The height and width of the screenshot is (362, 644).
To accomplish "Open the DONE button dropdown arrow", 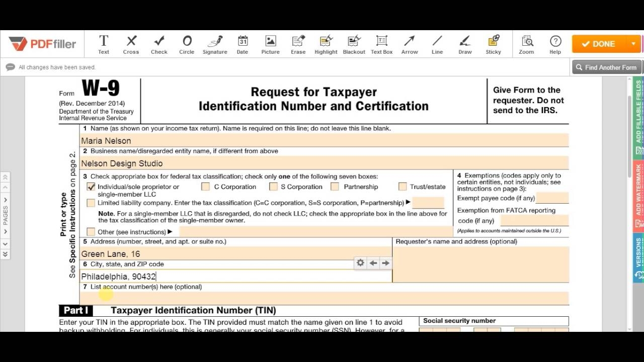I will pyautogui.click(x=633, y=44).
